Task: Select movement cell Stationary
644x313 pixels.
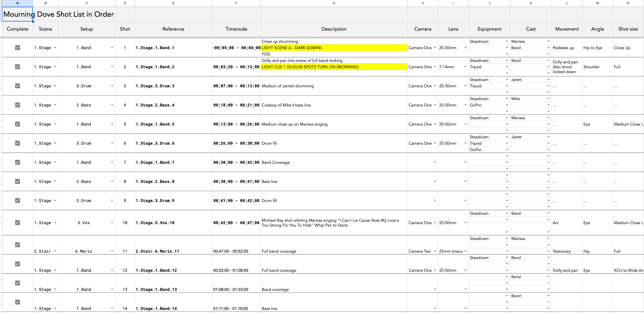Action: pos(567,245)
